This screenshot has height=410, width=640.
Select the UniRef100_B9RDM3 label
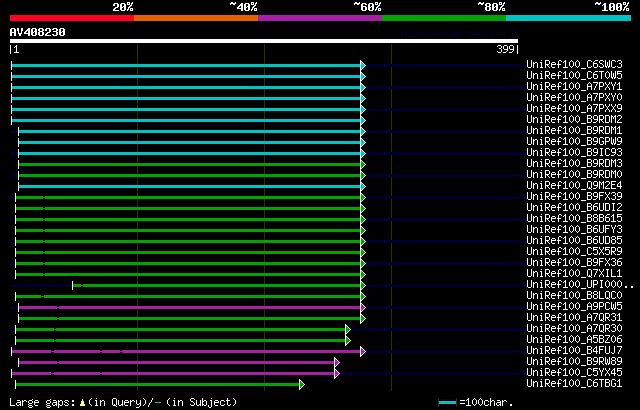click(574, 164)
